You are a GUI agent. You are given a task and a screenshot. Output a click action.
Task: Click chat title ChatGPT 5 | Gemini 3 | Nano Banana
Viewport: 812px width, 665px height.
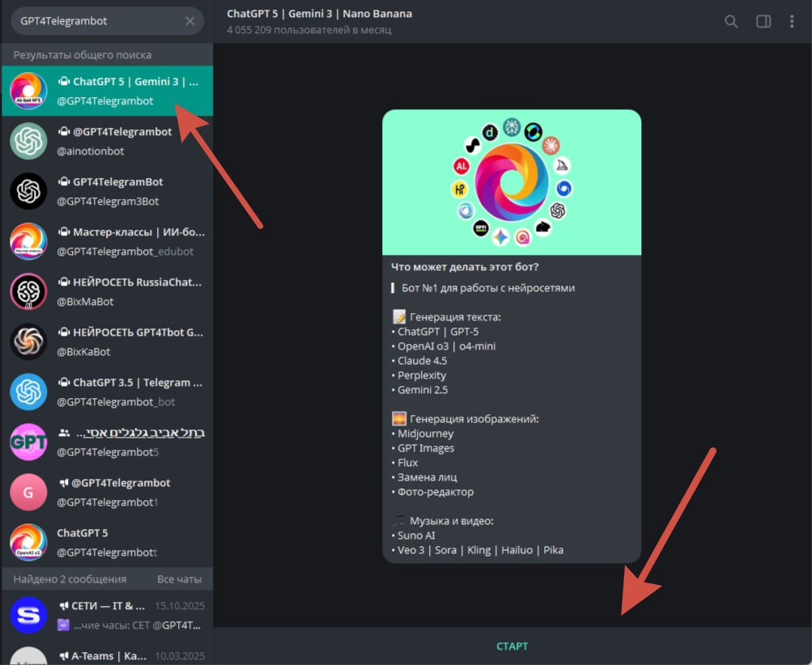(320, 14)
